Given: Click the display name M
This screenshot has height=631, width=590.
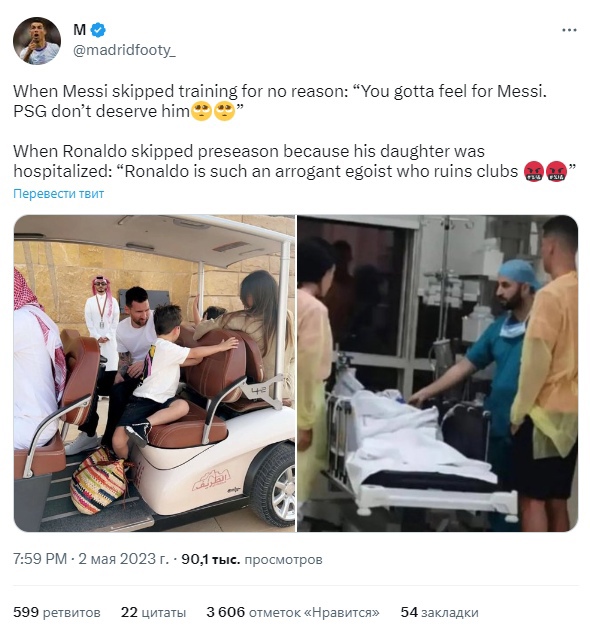Looking at the screenshot, I should pyautogui.click(x=79, y=30).
